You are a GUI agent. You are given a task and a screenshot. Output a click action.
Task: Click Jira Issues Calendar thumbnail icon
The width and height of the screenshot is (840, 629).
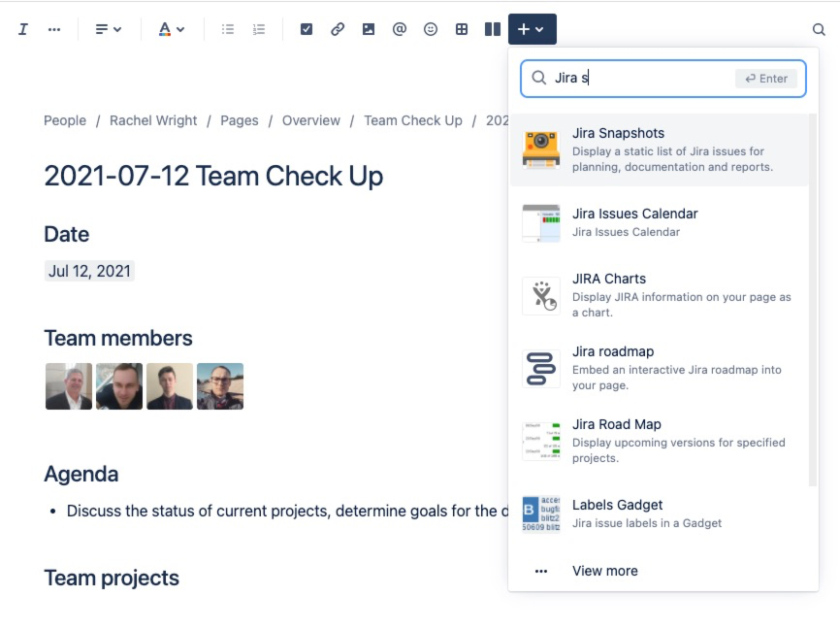(541, 223)
